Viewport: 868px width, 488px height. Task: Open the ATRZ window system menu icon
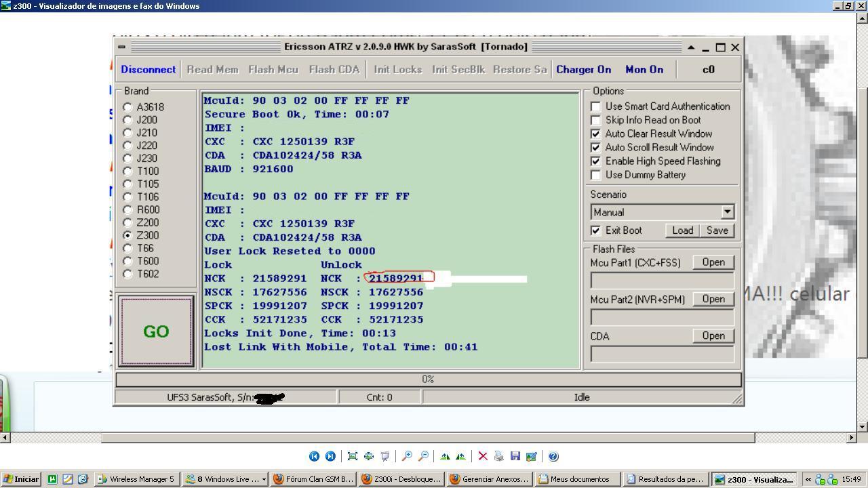(121, 47)
